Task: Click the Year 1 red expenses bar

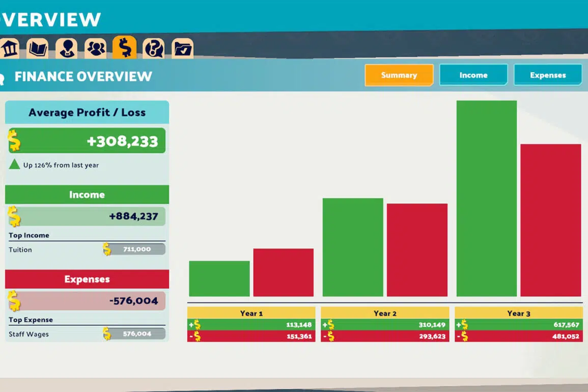Action: click(283, 272)
